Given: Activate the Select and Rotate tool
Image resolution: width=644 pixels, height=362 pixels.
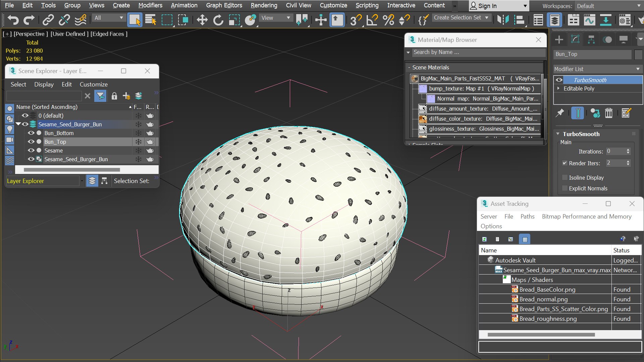Looking at the screenshot, I should click(x=218, y=20).
